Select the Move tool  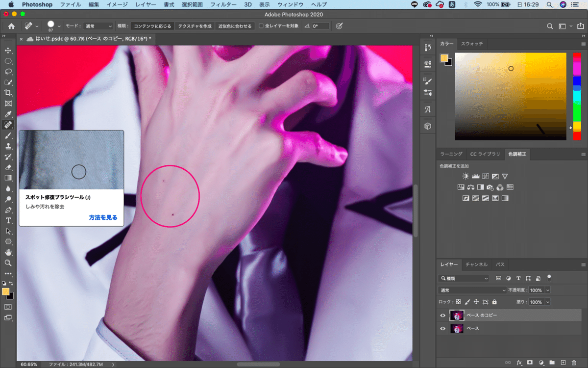click(8, 51)
